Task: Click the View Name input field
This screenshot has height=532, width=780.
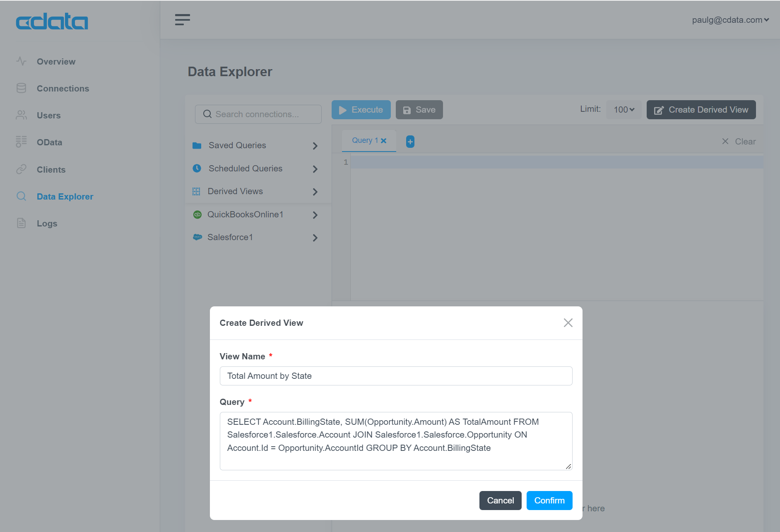Action: tap(396, 376)
